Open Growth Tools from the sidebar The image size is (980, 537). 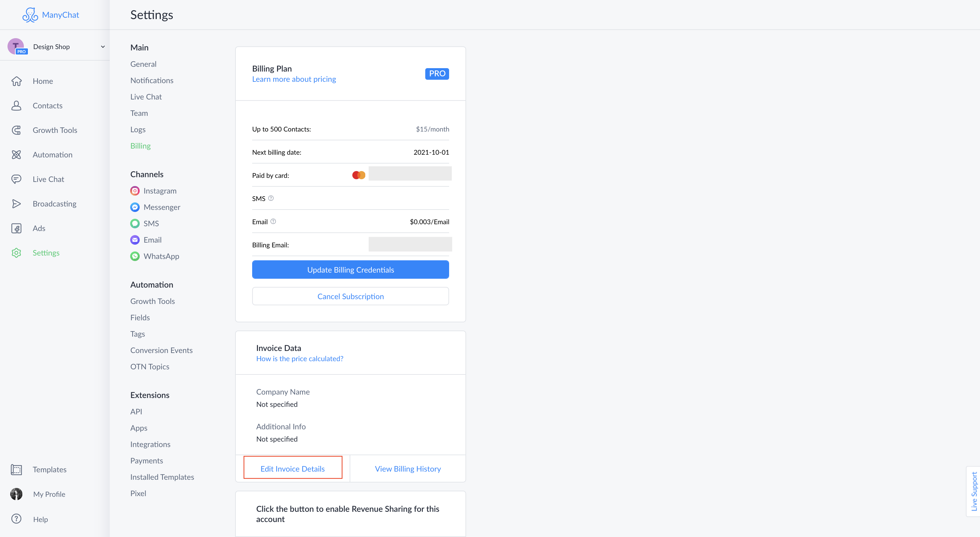coord(17,130)
